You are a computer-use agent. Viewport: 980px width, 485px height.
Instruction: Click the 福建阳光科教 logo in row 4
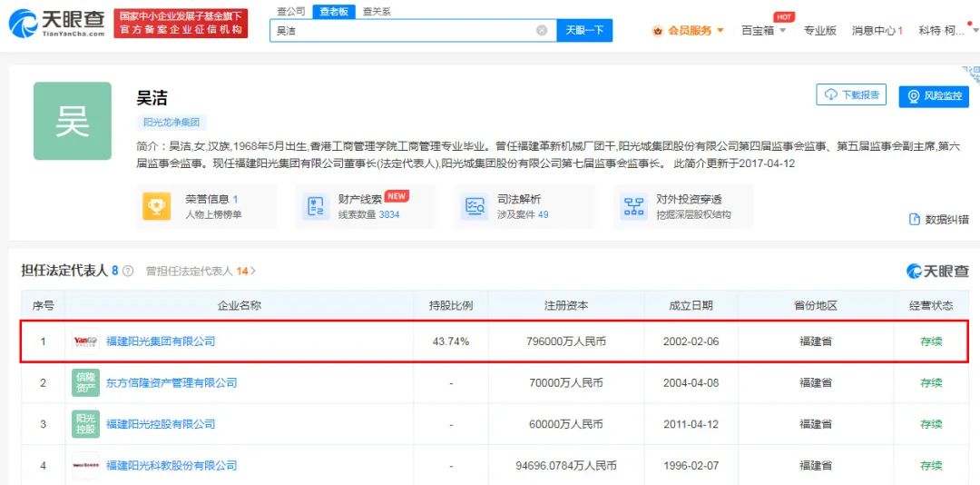85,466
